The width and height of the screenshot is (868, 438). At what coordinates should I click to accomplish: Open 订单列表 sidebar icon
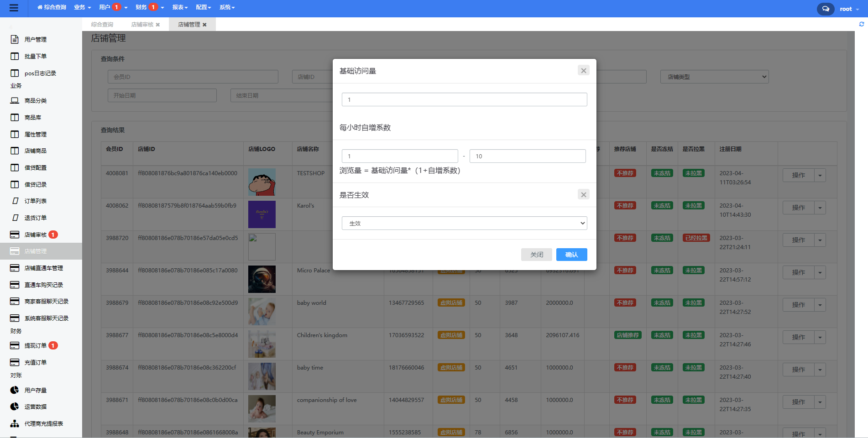(15, 201)
